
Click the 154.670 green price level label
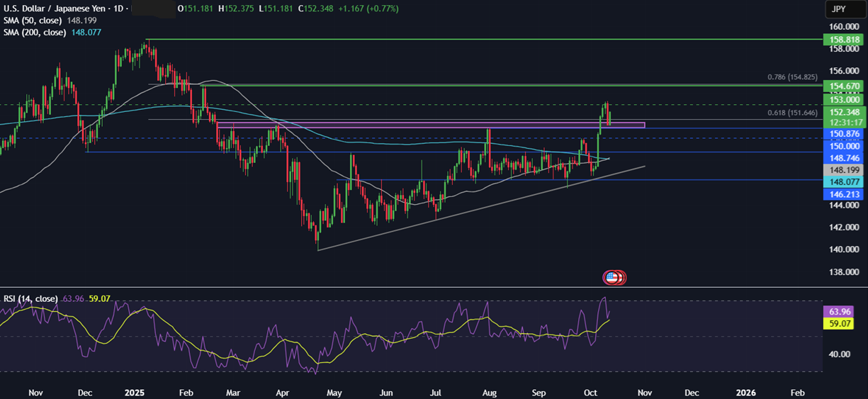click(843, 86)
